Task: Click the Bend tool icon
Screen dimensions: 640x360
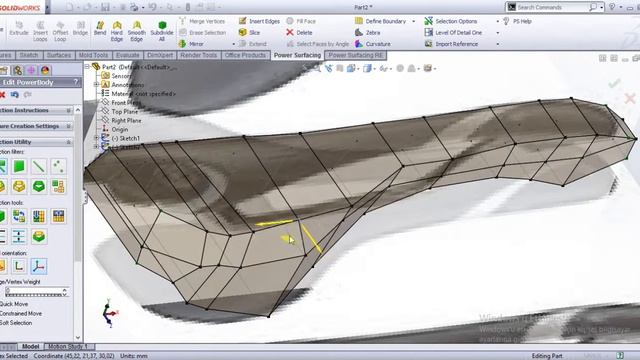Action: pos(100,25)
